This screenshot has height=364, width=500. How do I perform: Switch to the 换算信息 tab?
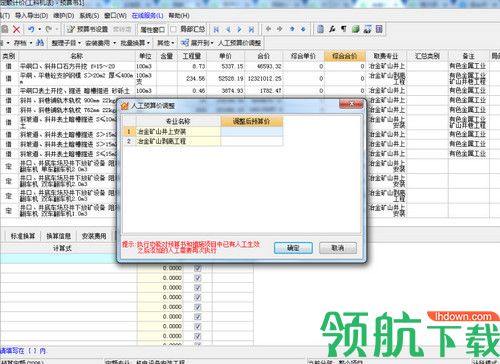click(x=59, y=236)
